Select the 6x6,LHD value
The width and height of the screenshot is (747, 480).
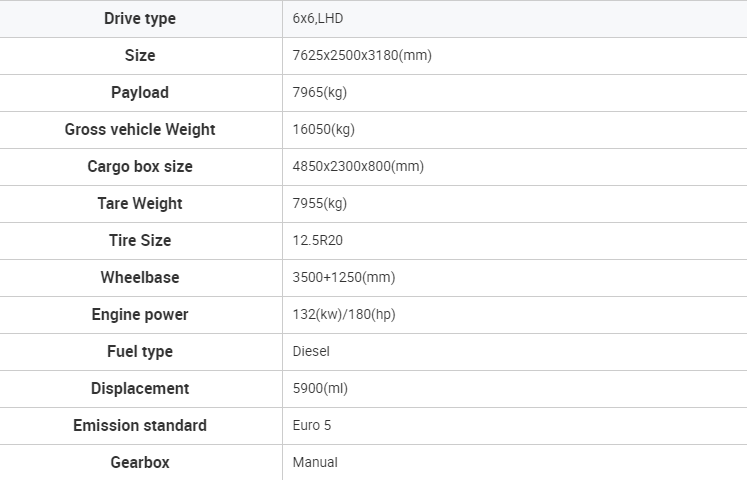coord(319,19)
